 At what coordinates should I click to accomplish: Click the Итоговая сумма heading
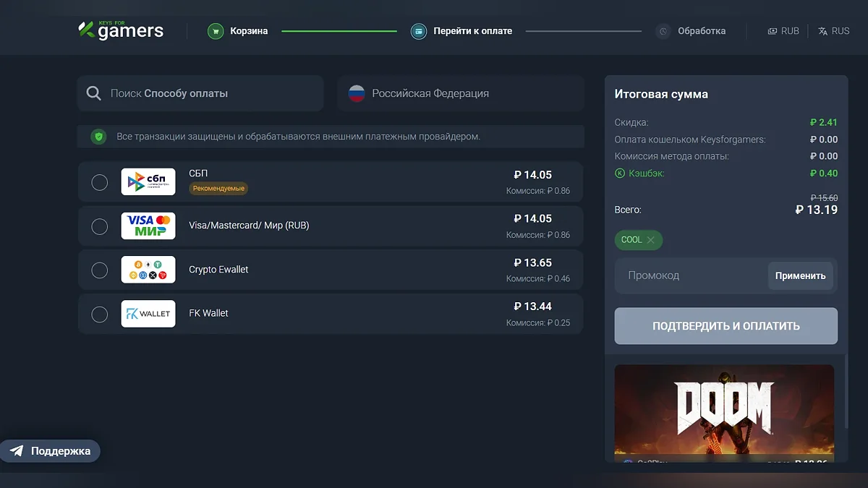pos(661,94)
